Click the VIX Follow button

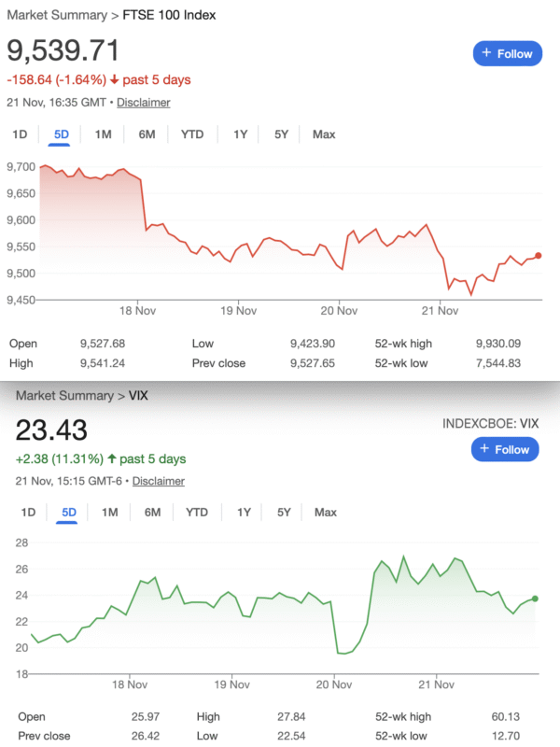pyautogui.click(x=505, y=449)
